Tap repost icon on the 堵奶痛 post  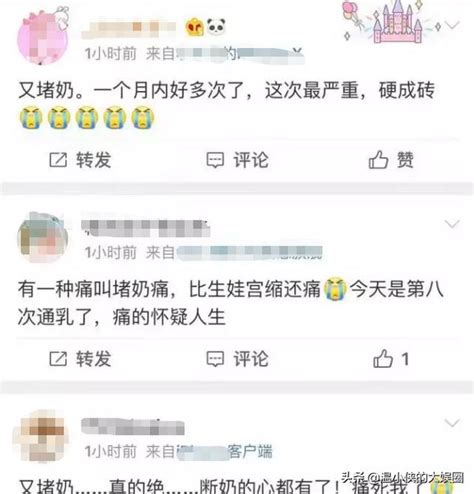coord(58,359)
